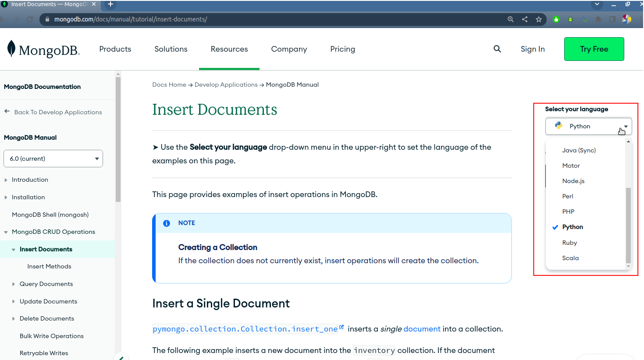Open the site search magnifier icon
Viewport: 644px width, 360px height.
coord(497,49)
